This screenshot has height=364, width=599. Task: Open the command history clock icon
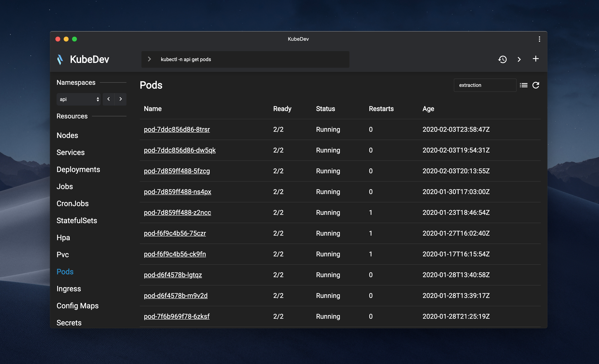502,59
